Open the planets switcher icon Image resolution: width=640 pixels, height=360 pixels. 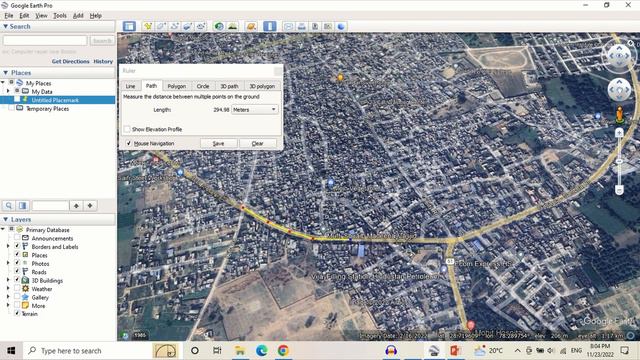point(251,27)
